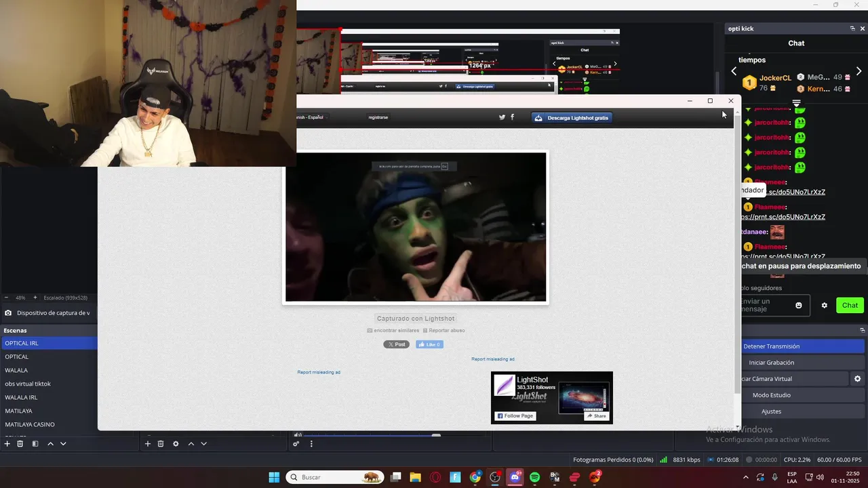Click the Lightshot screenshot image

point(416,227)
